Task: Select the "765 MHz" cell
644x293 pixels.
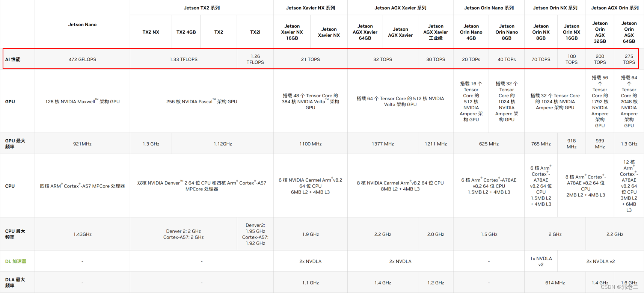Action: coord(541,144)
